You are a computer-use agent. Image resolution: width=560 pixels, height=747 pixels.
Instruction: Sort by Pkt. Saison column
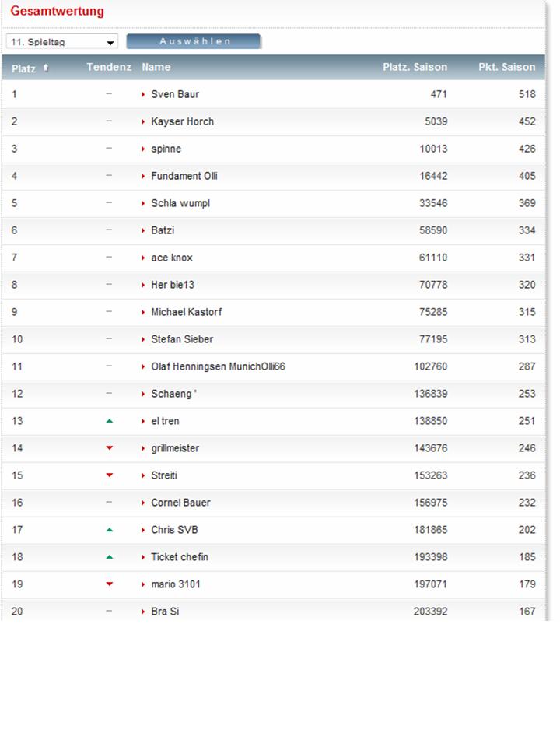pos(506,67)
